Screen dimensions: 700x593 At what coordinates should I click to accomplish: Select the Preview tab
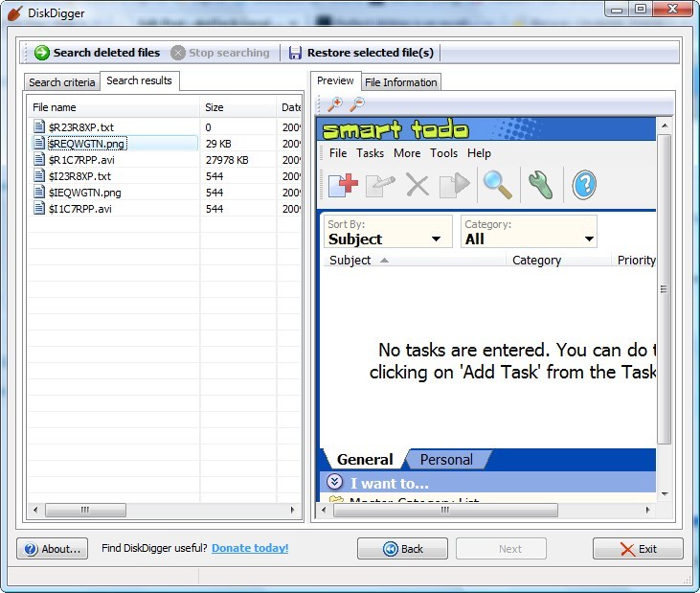click(x=335, y=80)
